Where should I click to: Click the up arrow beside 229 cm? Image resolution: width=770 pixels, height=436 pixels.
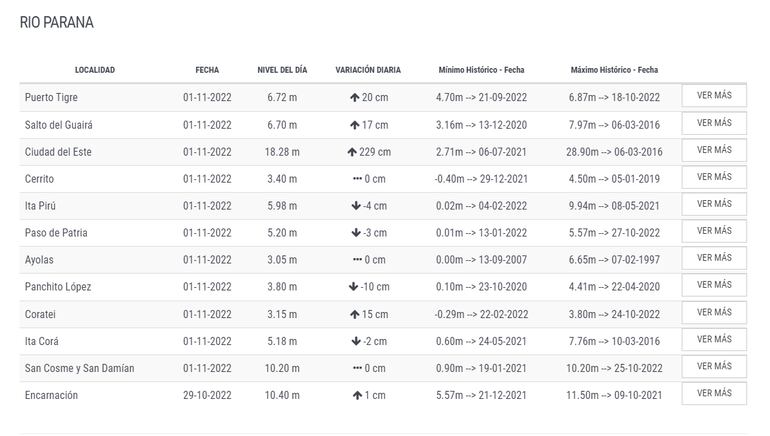pyautogui.click(x=352, y=152)
